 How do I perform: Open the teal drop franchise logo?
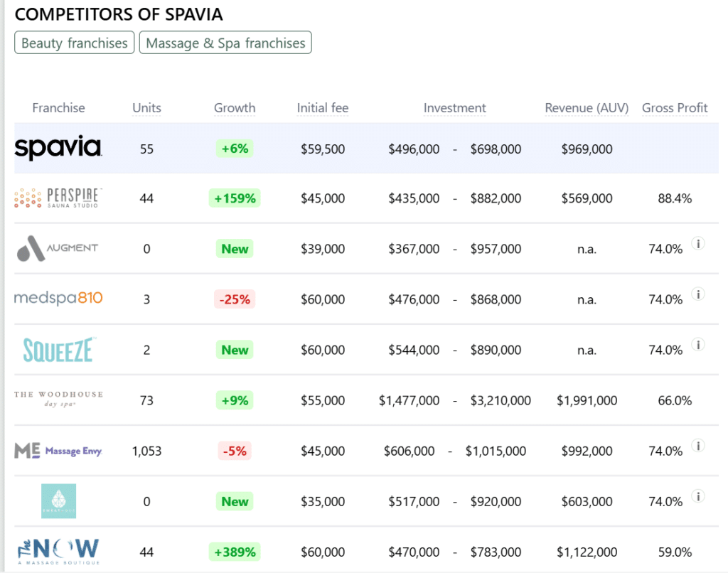(58, 501)
